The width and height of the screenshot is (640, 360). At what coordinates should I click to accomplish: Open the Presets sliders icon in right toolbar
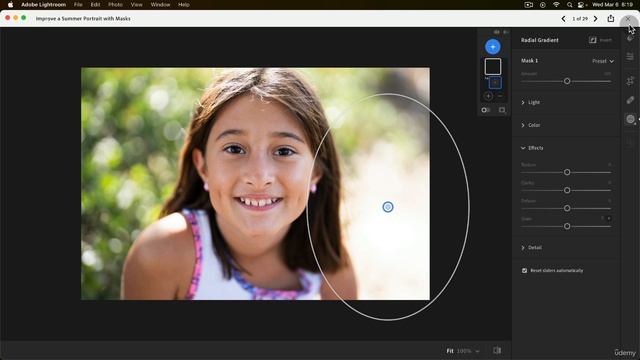pyautogui.click(x=630, y=57)
